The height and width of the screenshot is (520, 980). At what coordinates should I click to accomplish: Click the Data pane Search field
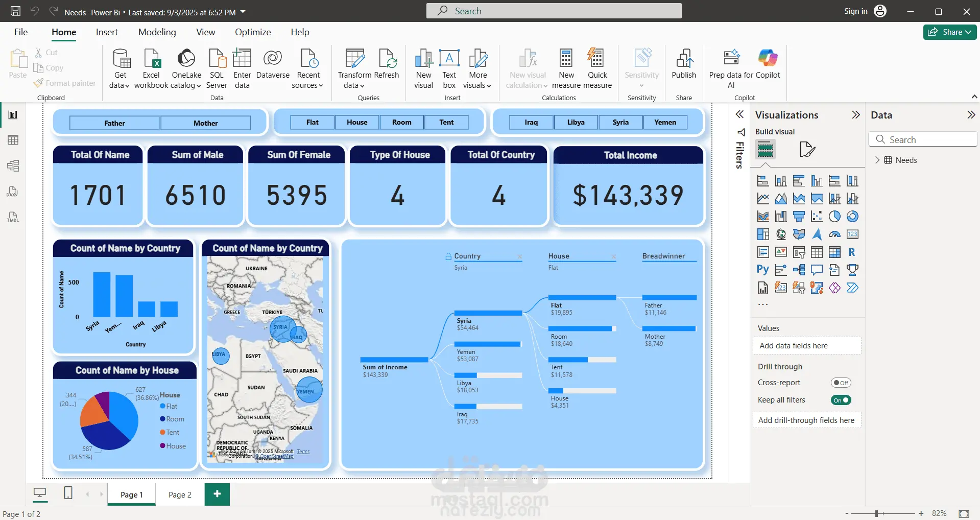tap(923, 139)
